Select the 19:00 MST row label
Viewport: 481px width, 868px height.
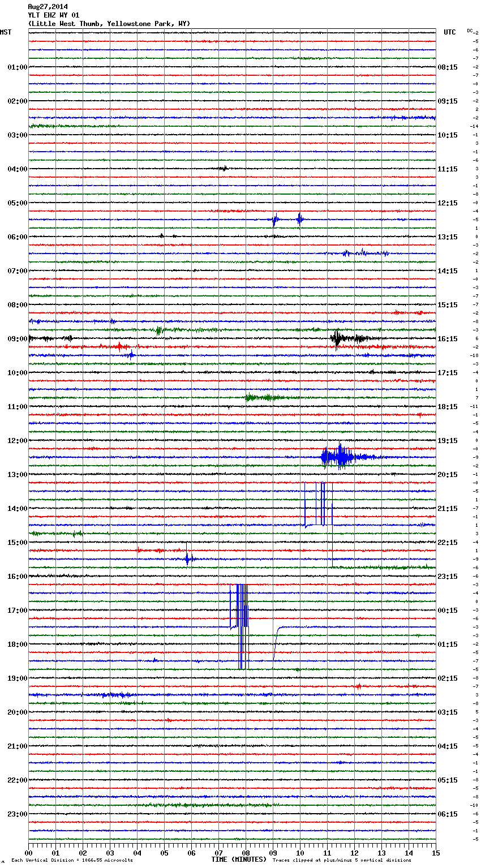pos(17,678)
